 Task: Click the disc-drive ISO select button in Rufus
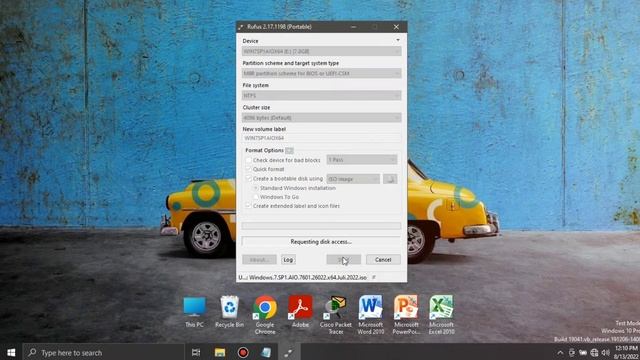click(x=390, y=179)
